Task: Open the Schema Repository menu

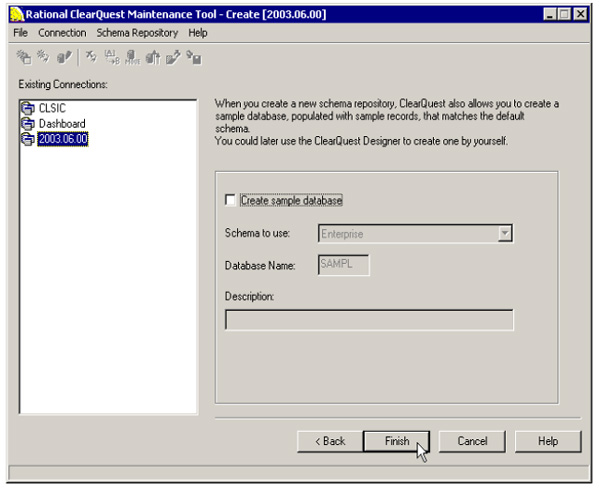Action: (x=137, y=33)
